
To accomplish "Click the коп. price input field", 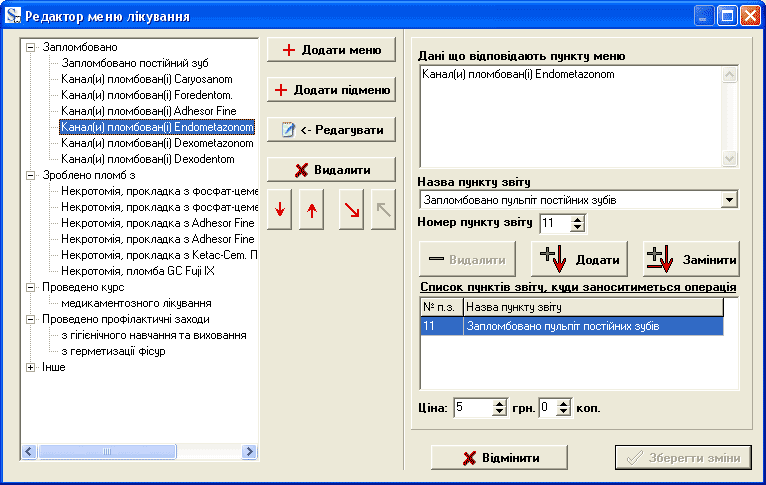I will click(x=547, y=407).
